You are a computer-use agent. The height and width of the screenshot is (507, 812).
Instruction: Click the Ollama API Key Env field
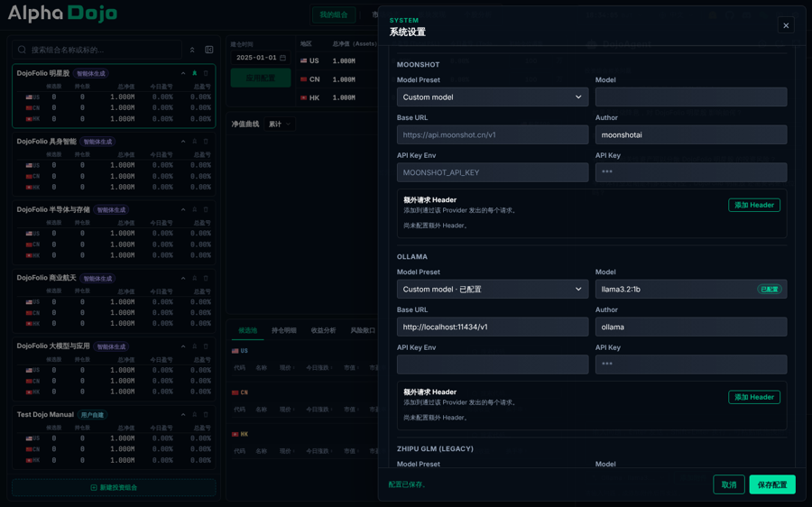click(493, 364)
